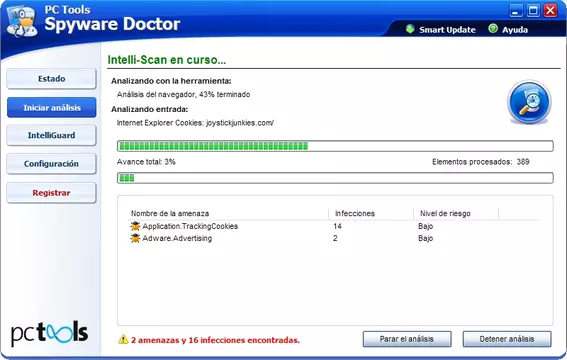Click the Avance total progress bar
The image size is (567, 360).
(335, 178)
